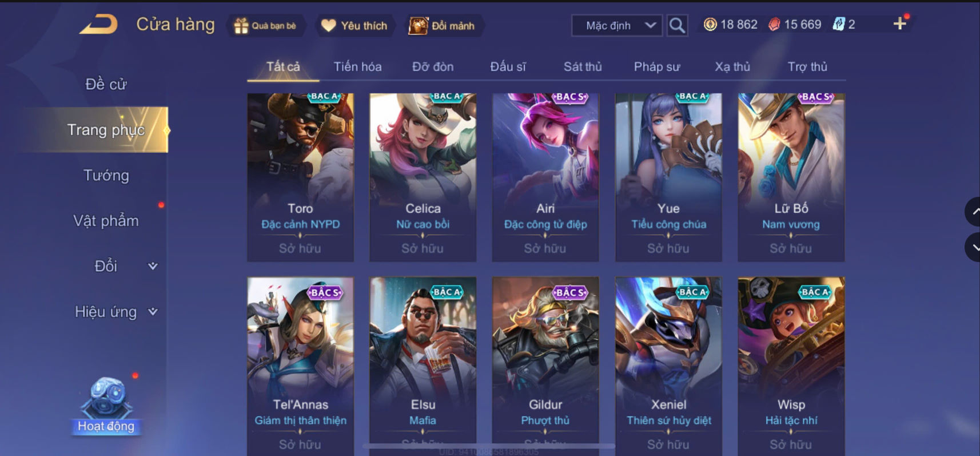Select Airi Đặc công tử điệp skin card
Screen dimensions: 980x456
click(545, 177)
